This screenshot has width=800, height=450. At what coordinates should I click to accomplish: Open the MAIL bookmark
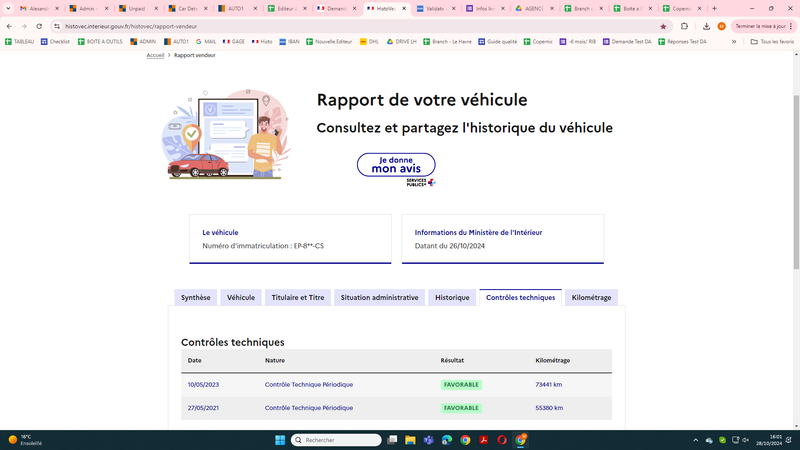click(206, 41)
